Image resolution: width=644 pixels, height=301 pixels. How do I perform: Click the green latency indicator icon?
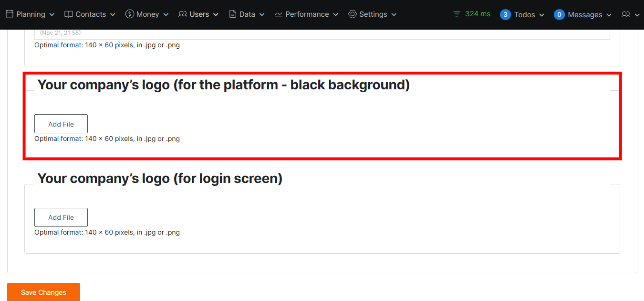(x=457, y=14)
